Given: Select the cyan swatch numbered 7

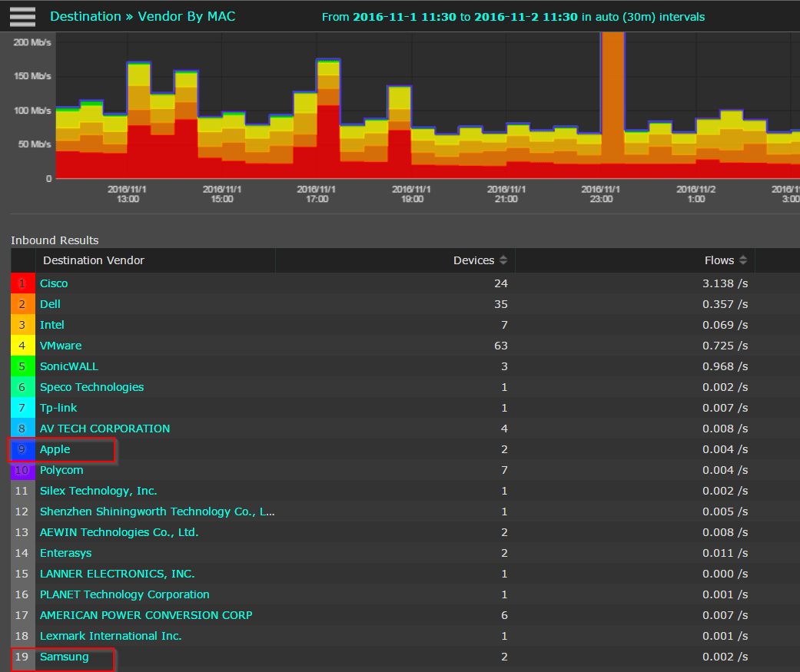Looking at the screenshot, I should point(23,408).
